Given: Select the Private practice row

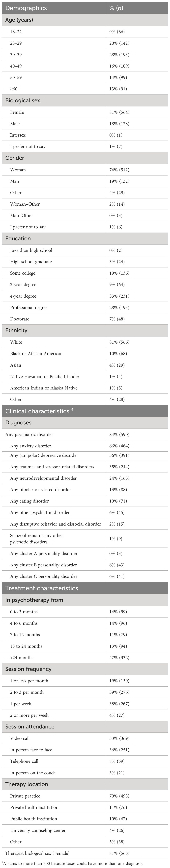Looking at the screenshot, I should click(25, 796).
